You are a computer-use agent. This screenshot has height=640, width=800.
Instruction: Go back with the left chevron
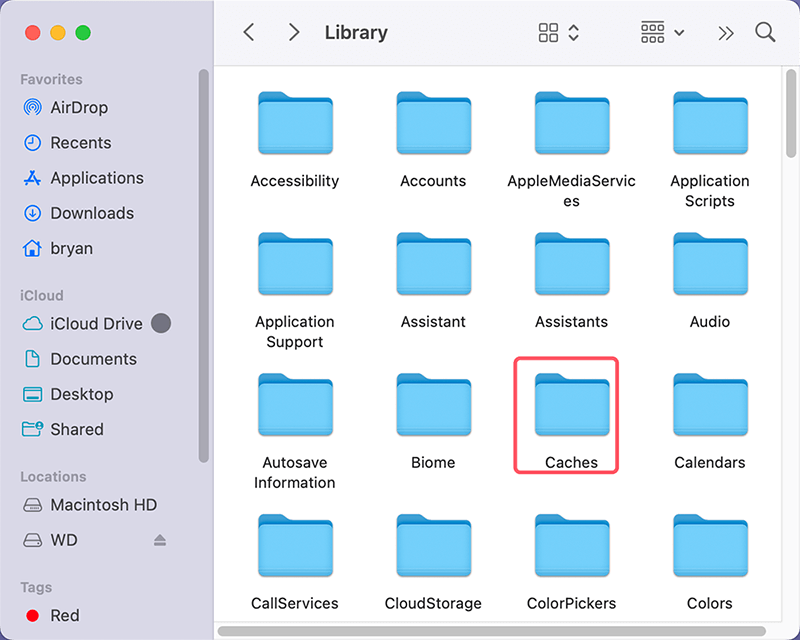tap(249, 32)
